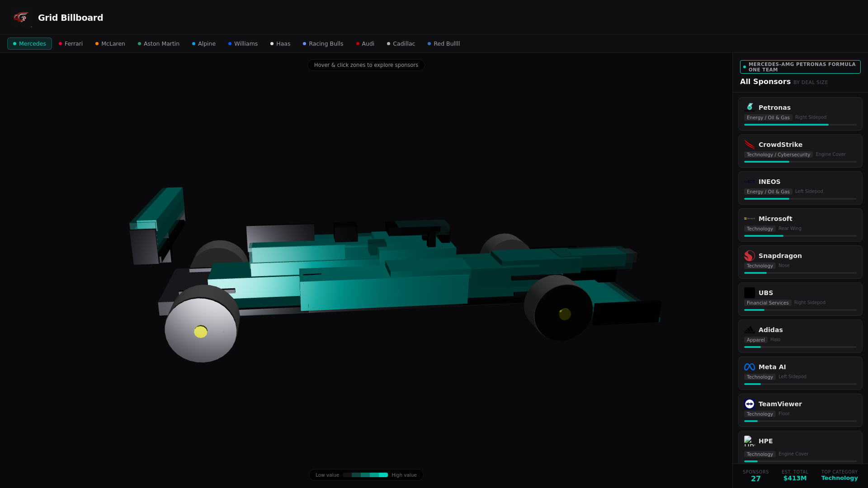This screenshot has width=868, height=488.
Task: Click the CrowdStrike deal size bar
Action: coord(800,162)
